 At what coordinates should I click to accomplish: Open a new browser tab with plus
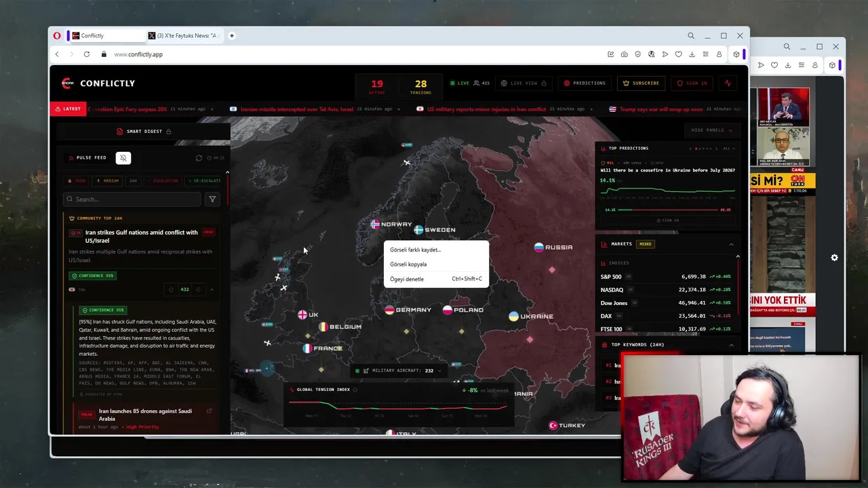coord(232,35)
